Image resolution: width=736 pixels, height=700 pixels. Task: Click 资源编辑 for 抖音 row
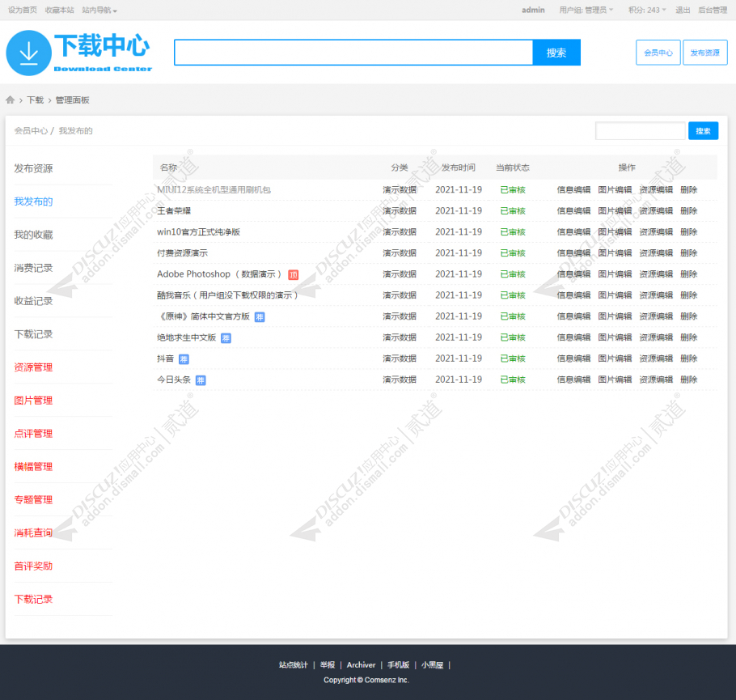[656, 358]
